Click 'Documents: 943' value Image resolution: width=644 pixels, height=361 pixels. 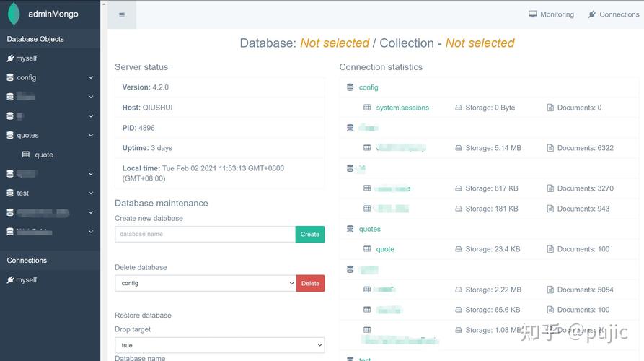pos(583,209)
